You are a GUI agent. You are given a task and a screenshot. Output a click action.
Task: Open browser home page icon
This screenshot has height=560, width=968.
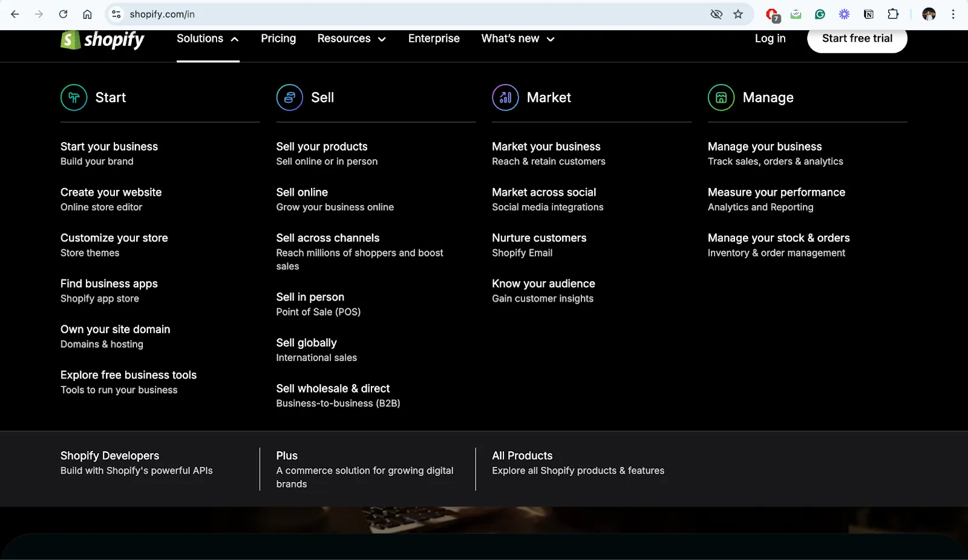click(87, 14)
